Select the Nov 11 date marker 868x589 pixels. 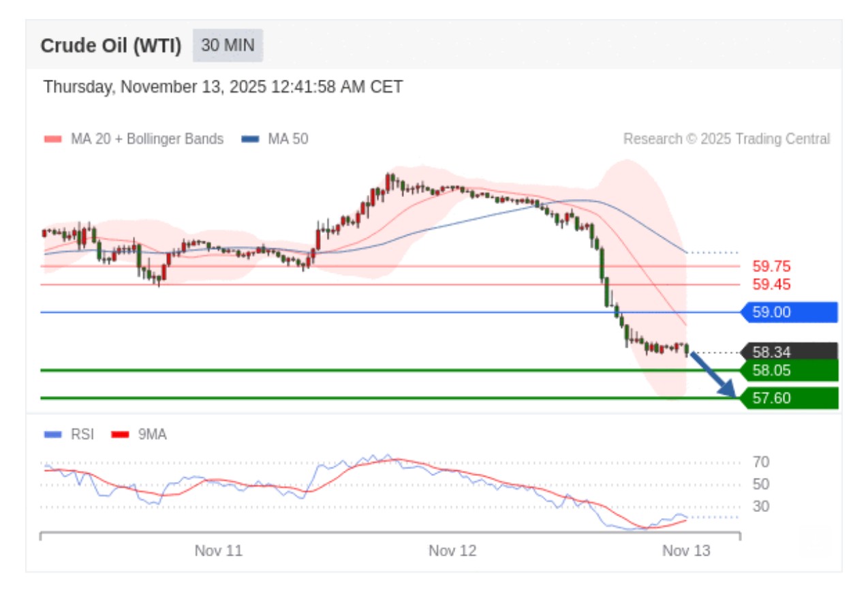218,551
